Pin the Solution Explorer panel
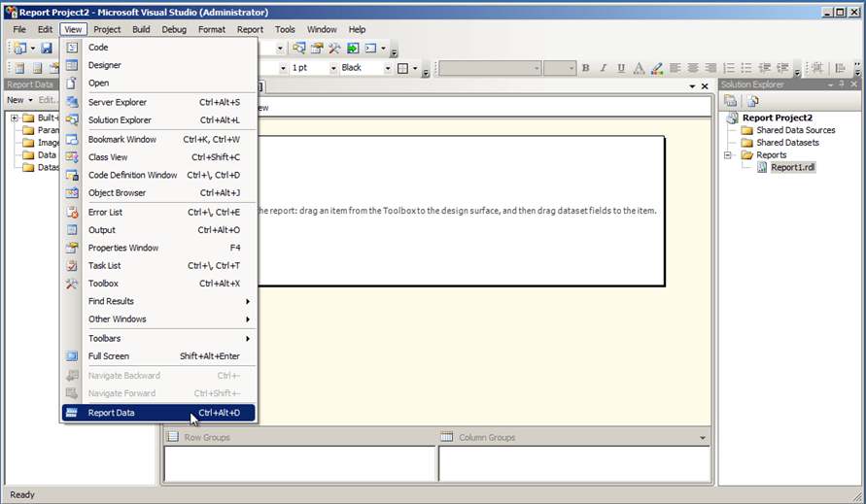This screenshot has width=866, height=504. point(842,84)
